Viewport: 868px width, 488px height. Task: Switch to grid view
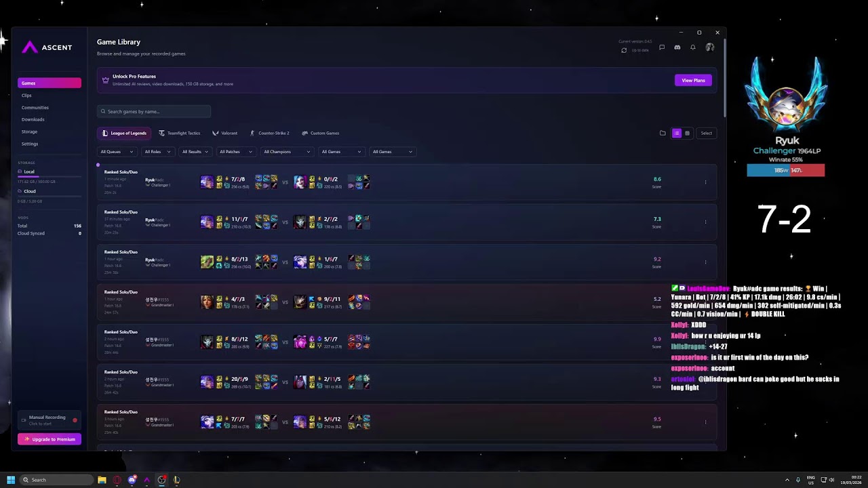(x=687, y=133)
